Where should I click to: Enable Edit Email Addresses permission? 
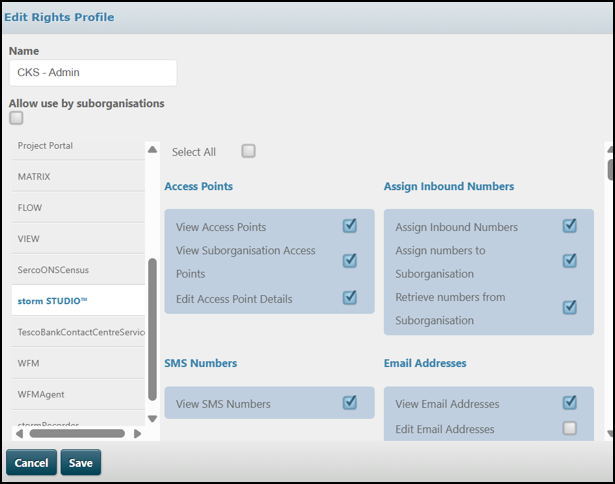pyautogui.click(x=569, y=428)
